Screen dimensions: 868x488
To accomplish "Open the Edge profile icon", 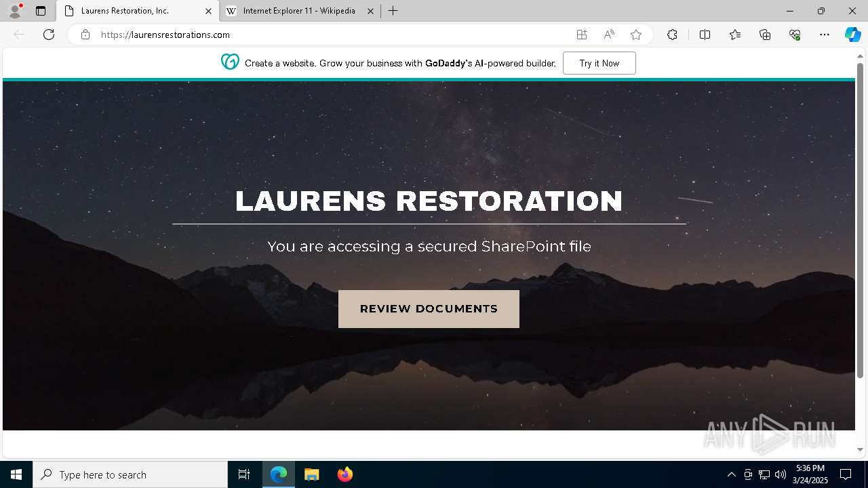I will pos(15,11).
